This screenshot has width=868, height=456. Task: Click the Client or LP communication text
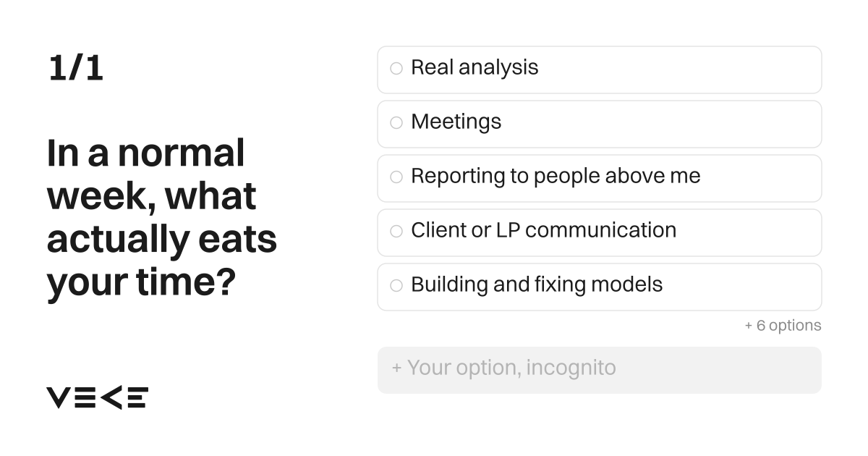pos(543,231)
